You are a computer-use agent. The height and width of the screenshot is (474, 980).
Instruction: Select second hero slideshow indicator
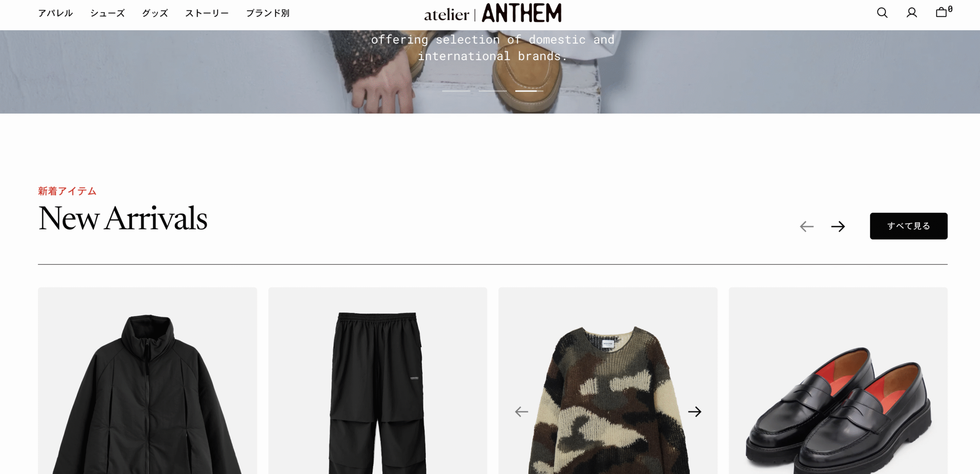[x=493, y=91]
